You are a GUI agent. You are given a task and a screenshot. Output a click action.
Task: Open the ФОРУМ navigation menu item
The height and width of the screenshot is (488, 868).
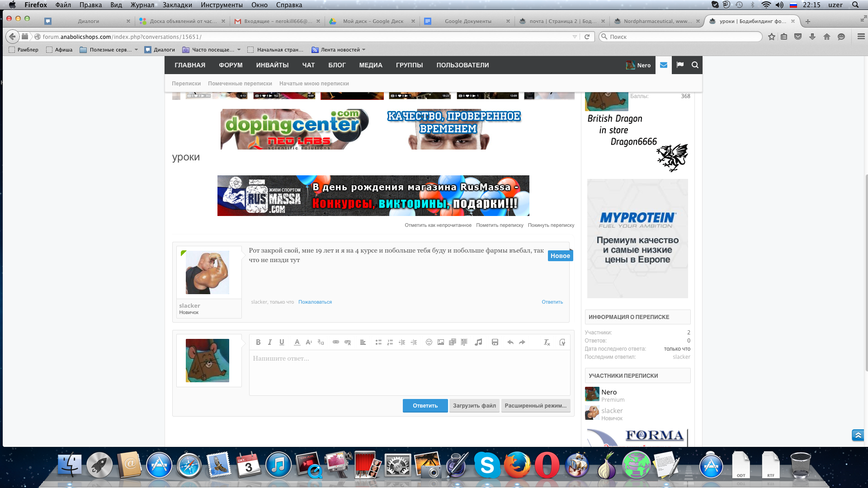tap(231, 65)
